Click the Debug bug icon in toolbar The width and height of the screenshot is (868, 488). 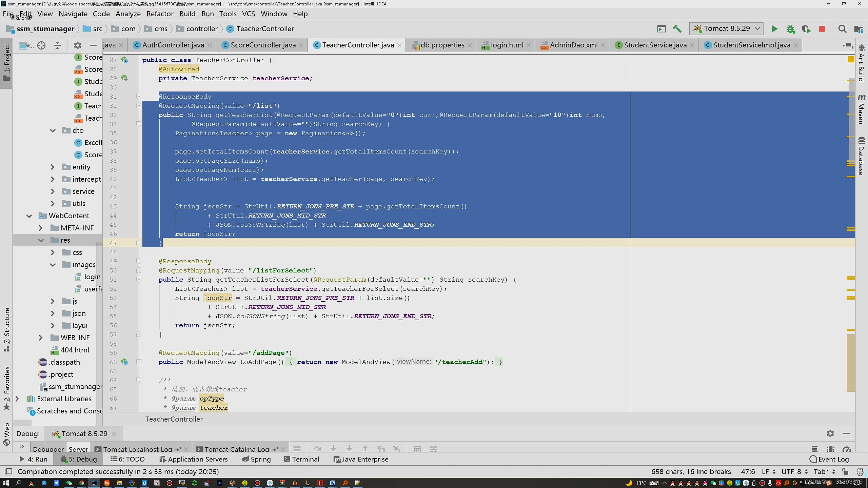(790, 29)
